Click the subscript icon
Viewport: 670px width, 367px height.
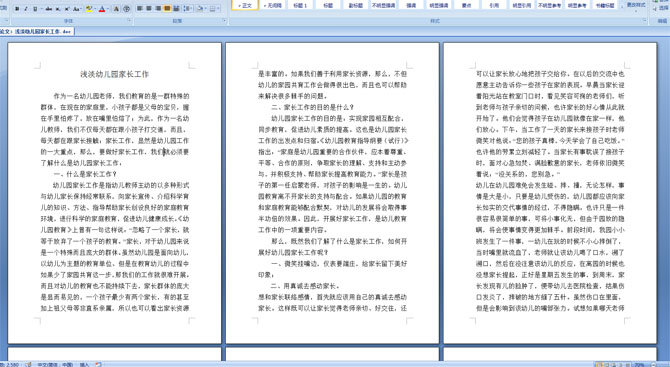click(58, 9)
